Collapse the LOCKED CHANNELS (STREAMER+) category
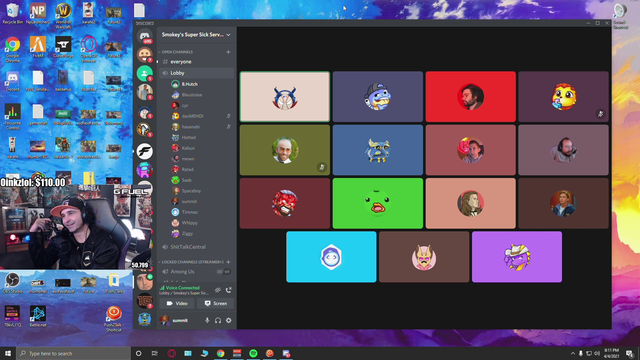 coord(191,262)
